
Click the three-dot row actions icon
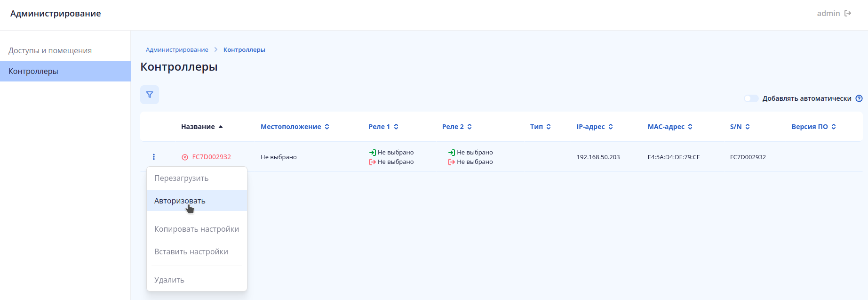pos(154,157)
